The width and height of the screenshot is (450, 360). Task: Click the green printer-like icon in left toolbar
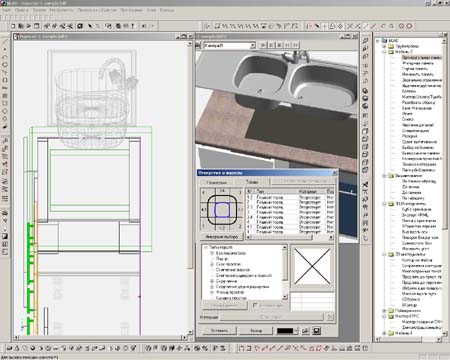5,213
